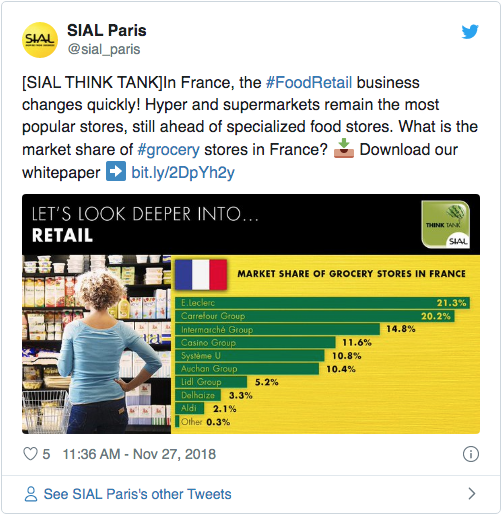Open See SIAL Paris's other Tweets
This screenshot has width=502, height=515.
(x=137, y=494)
